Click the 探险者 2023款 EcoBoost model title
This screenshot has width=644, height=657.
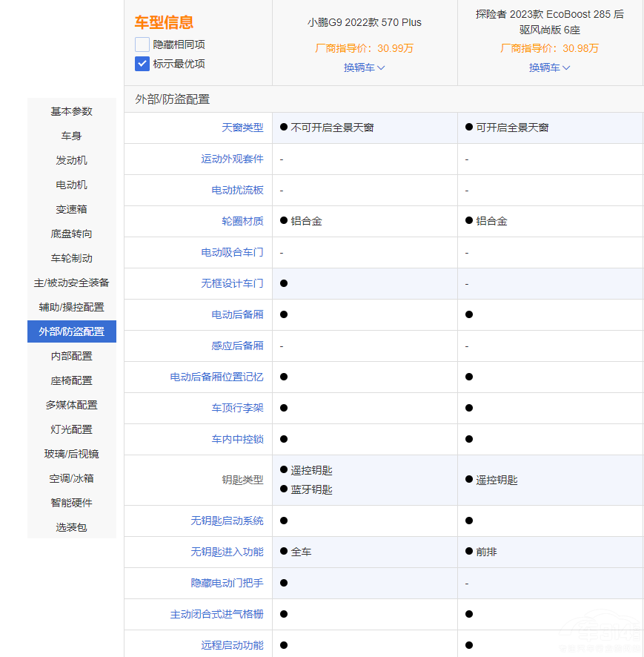click(550, 22)
